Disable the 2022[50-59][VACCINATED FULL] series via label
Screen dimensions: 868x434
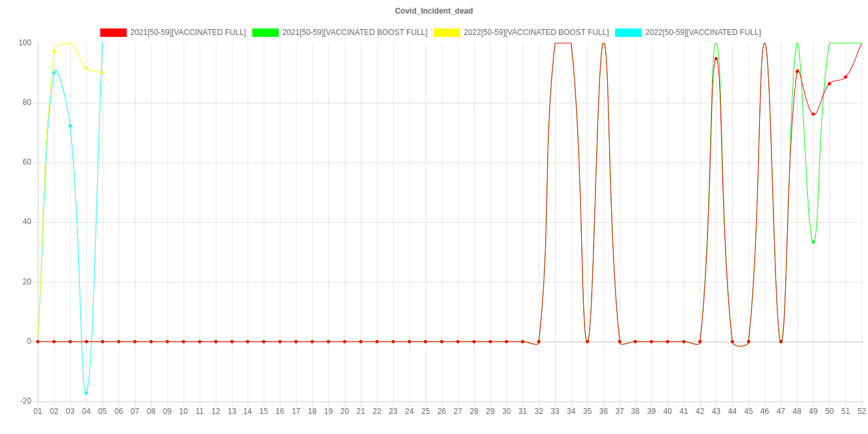coord(702,32)
